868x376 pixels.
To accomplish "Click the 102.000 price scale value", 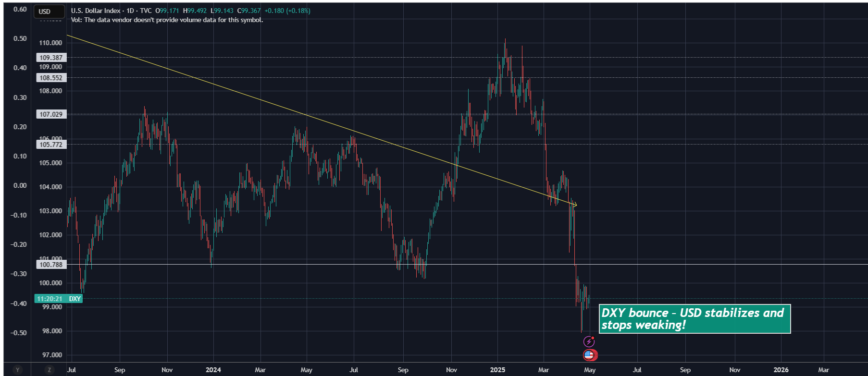I will 51,235.
